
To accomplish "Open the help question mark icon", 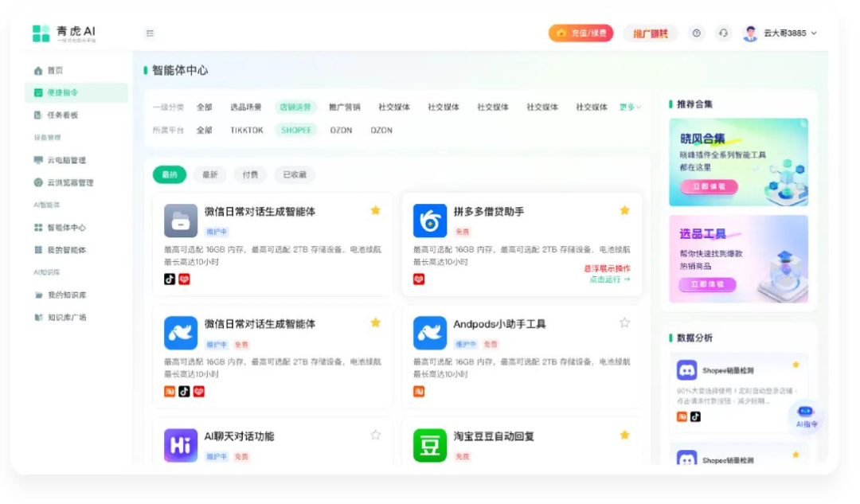I will coord(696,33).
